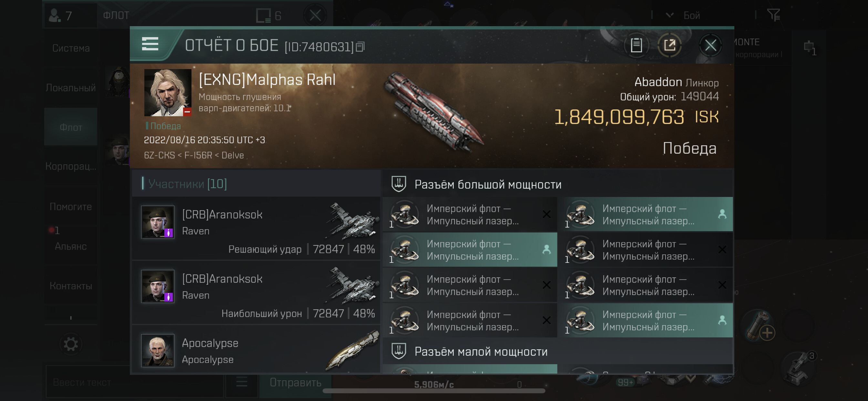
Task: Select the "Флот" chat tab
Action: (x=71, y=127)
